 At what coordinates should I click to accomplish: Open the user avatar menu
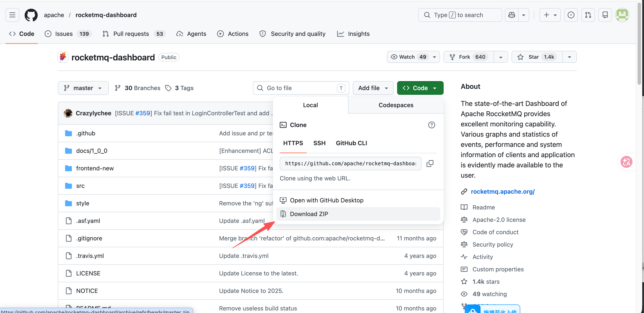tap(622, 15)
